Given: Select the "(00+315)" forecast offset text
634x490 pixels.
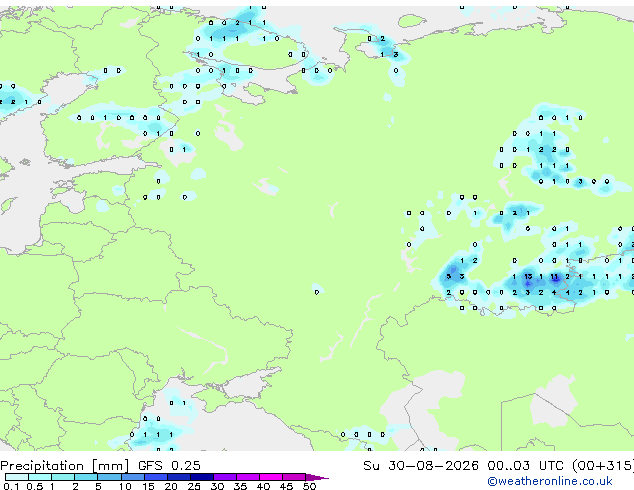Looking at the screenshot, I should click(x=603, y=466).
